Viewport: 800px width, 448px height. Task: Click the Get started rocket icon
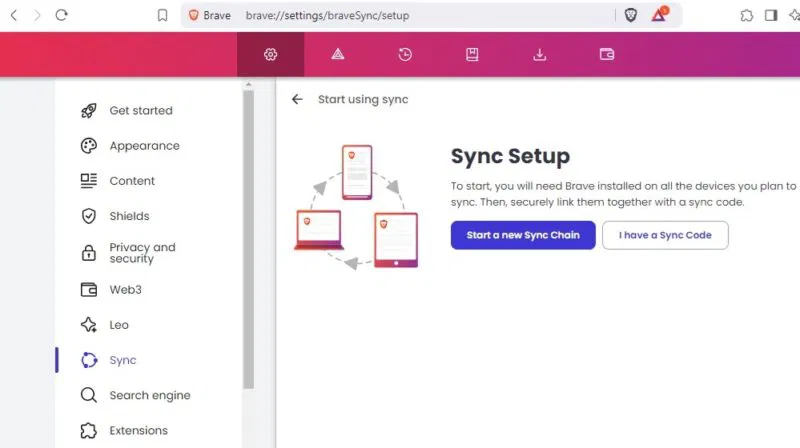click(89, 110)
